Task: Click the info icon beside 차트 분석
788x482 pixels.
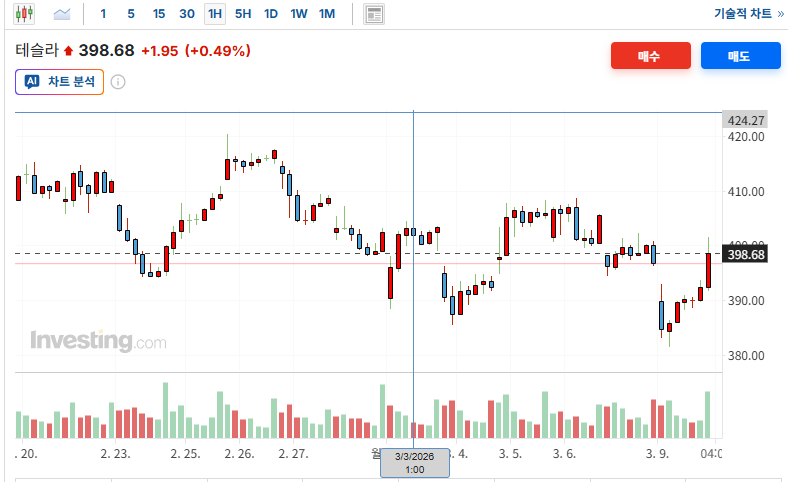Action: [x=118, y=82]
